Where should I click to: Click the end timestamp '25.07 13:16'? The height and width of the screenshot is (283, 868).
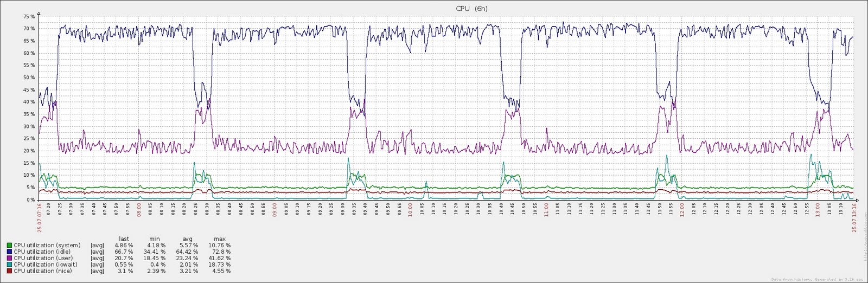tap(854, 217)
